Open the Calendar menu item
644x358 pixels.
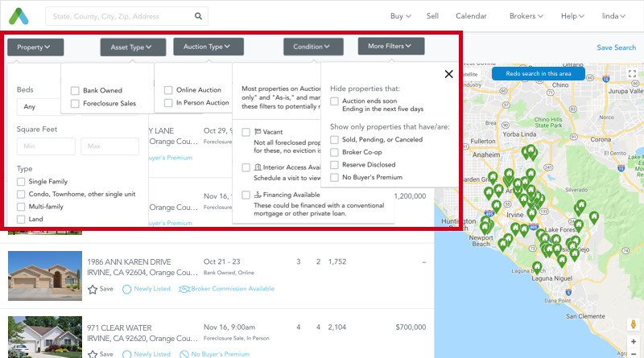click(x=471, y=16)
